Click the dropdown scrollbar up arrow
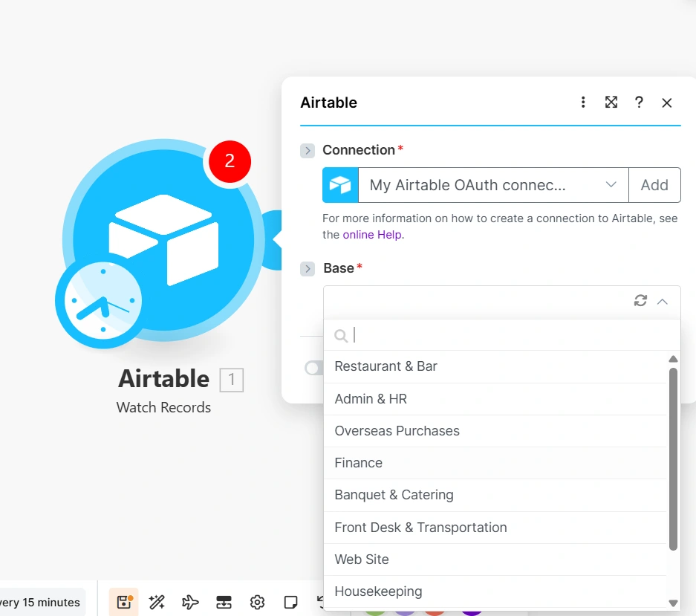 pyautogui.click(x=674, y=359)
